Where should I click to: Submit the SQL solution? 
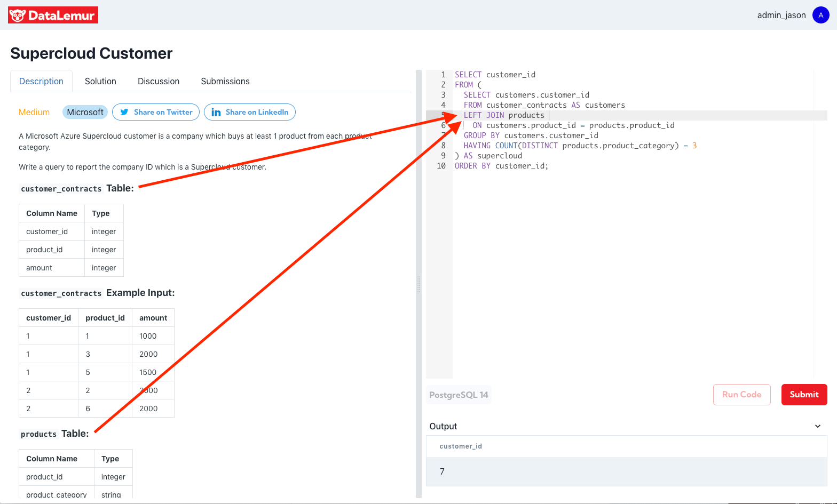804,395
